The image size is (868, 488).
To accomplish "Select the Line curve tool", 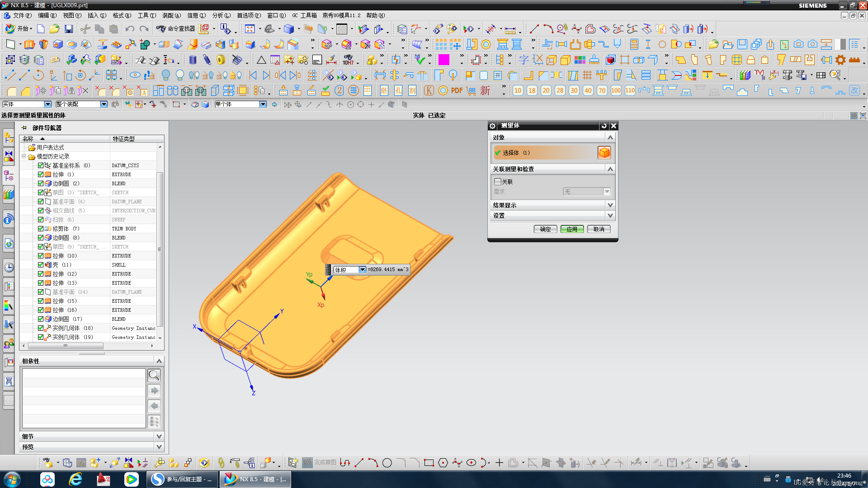I will click(x=534, y=29).
